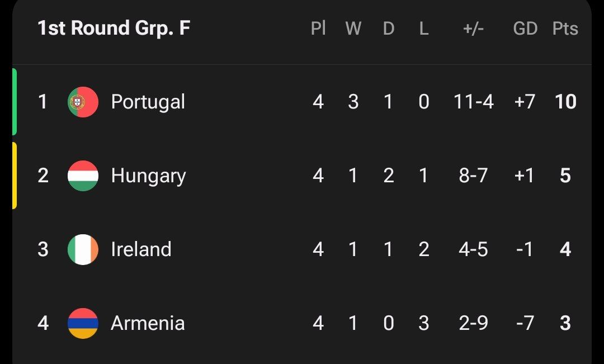Click the +/- goals column header

coord(473,29)
